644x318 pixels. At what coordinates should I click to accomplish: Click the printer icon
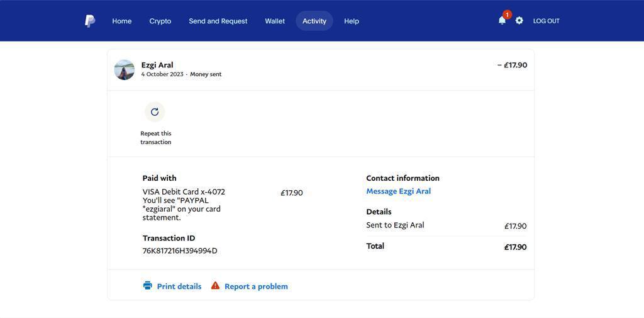(148, 286)
